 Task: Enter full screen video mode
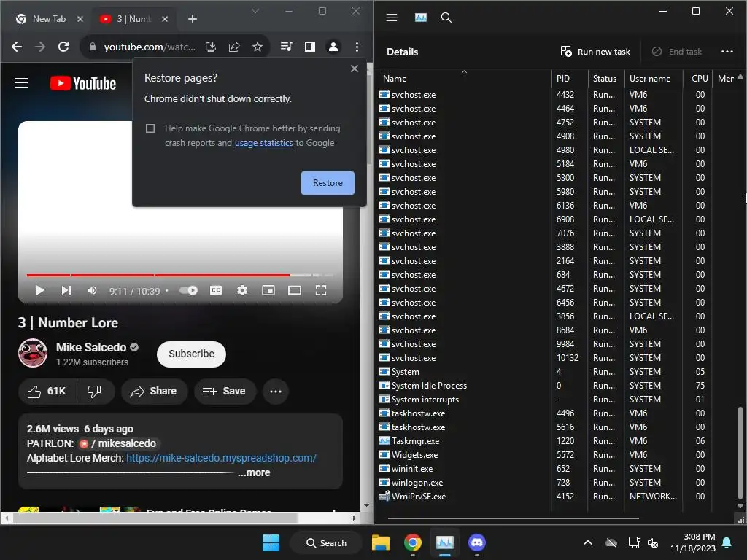(x=321, y=290)
